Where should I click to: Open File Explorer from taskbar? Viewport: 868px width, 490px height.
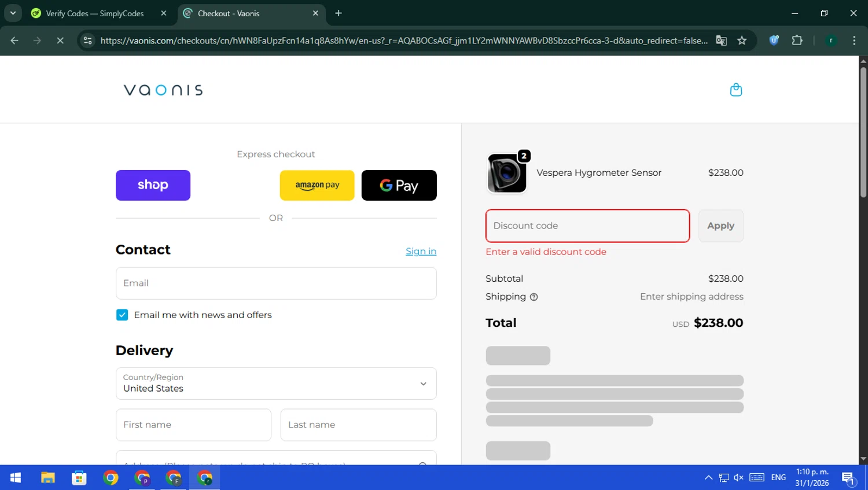click(48, 478)
